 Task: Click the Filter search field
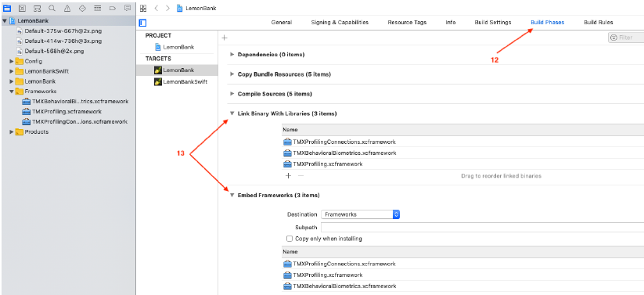(x=626, y=38)
